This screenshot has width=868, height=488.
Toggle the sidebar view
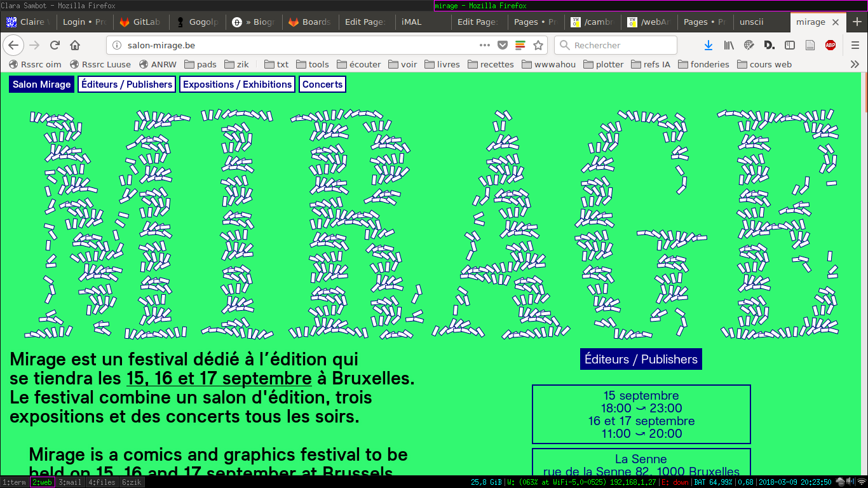coord(790,45)
